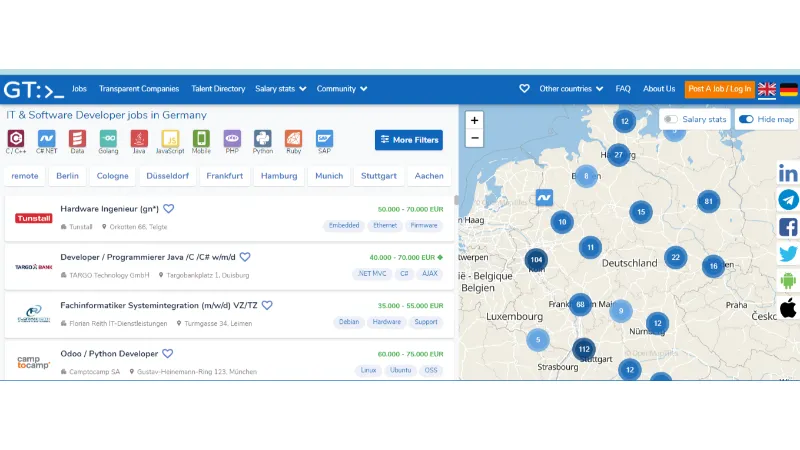This screenshot has height=450, width=800.
Task: Expand the Salary stats menu
Action: (x=281, y=89)
